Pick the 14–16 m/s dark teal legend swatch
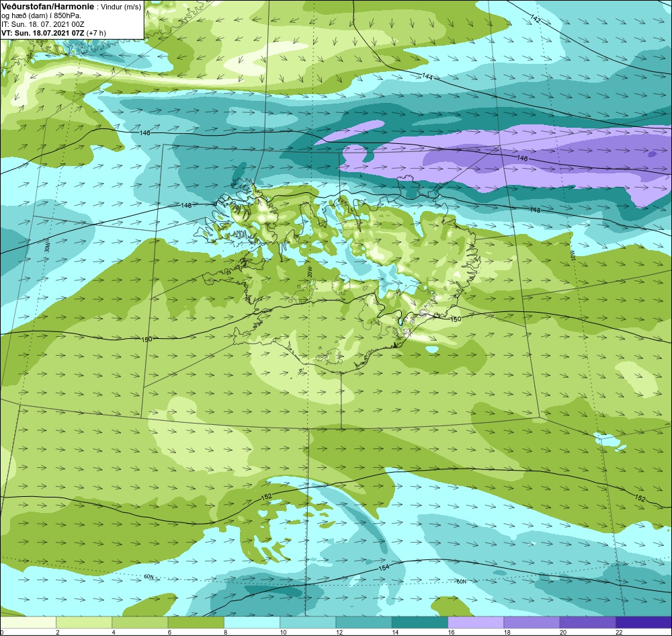The image size is (672, 636). pyautogui.click(x=420, y=622)
